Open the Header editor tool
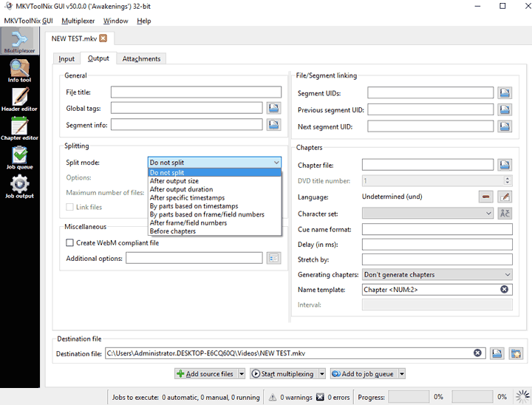Screen dimensions: 532x405 pyautogui.click(x=19, y=99)
